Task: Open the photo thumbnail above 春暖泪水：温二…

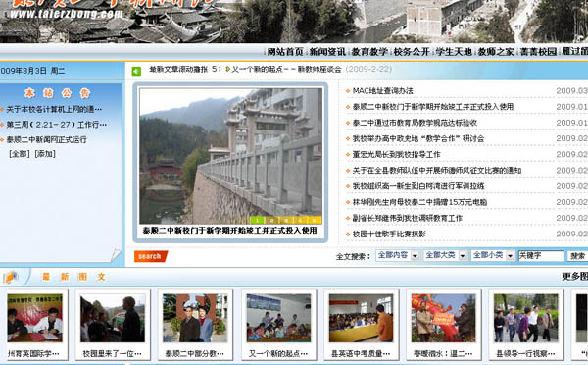Action: [443, 318]
